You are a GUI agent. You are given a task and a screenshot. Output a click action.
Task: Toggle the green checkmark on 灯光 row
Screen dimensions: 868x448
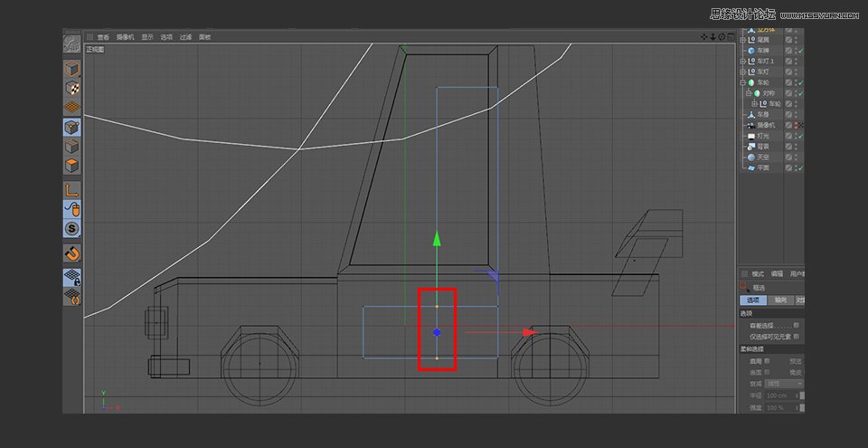(x=800, y=137)
